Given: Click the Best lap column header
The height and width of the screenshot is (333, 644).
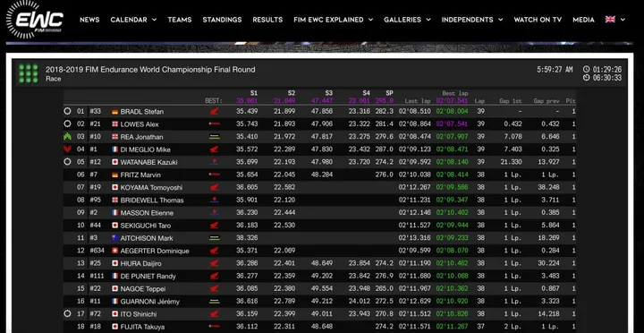Looking at the screenshot, I should pyautogui.click(x=455, y=93).
